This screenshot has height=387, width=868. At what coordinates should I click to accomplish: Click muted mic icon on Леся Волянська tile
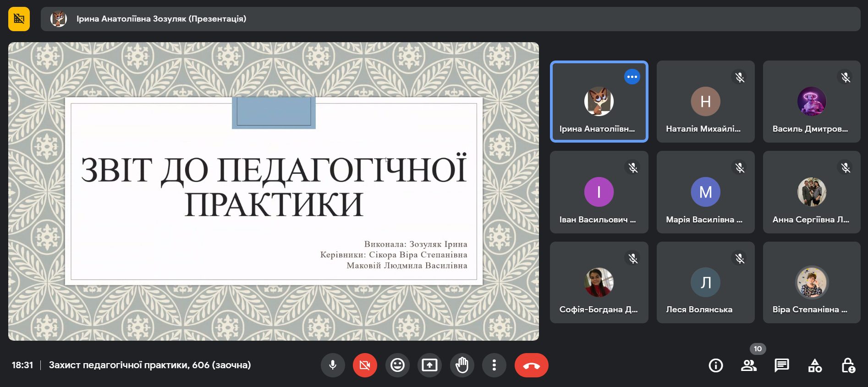coord(740,259)
